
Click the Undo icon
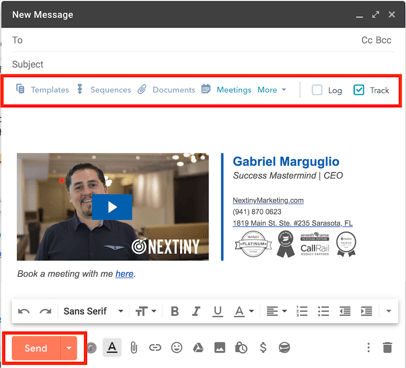point(24,311)
